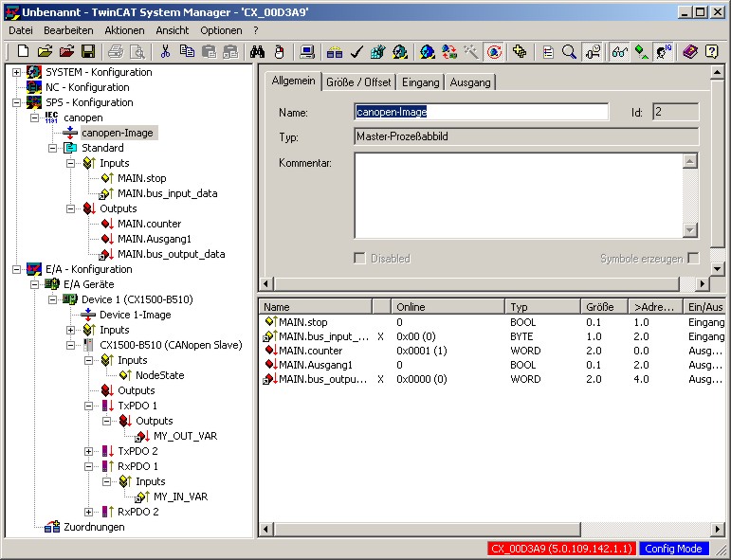Select MAIN.bus_input_data in the tree
The image size is (731, 560).
pos(168,193)
